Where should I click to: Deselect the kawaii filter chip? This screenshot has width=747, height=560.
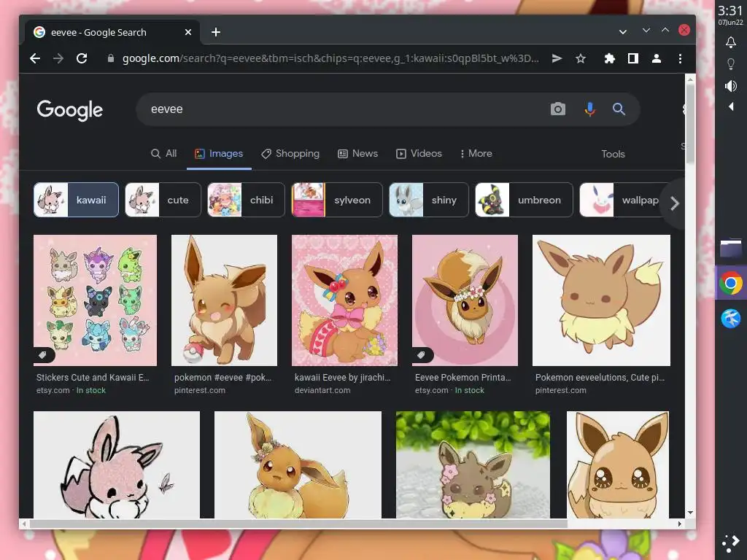tap(76, 200)
